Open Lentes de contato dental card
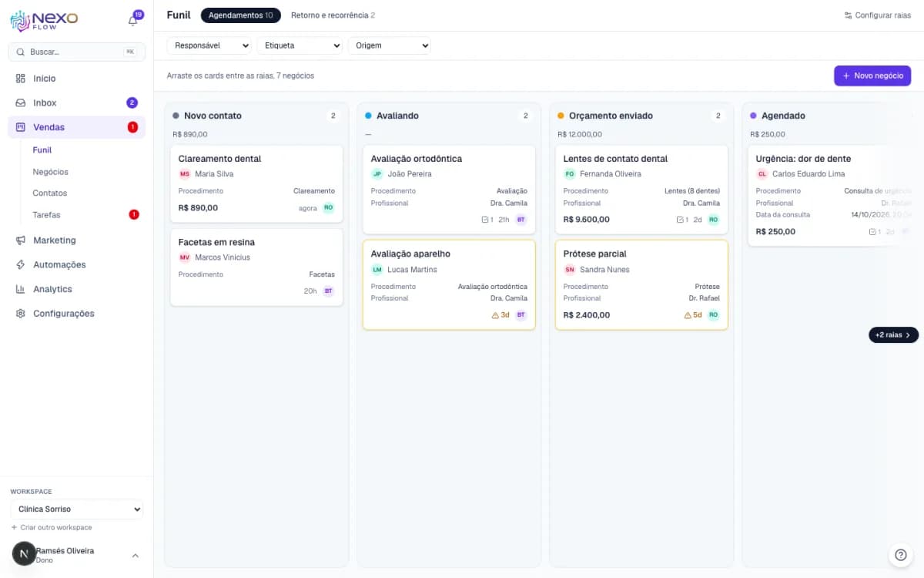The width and height of the screenshot is (924, 578). click(x=641, y=190)
